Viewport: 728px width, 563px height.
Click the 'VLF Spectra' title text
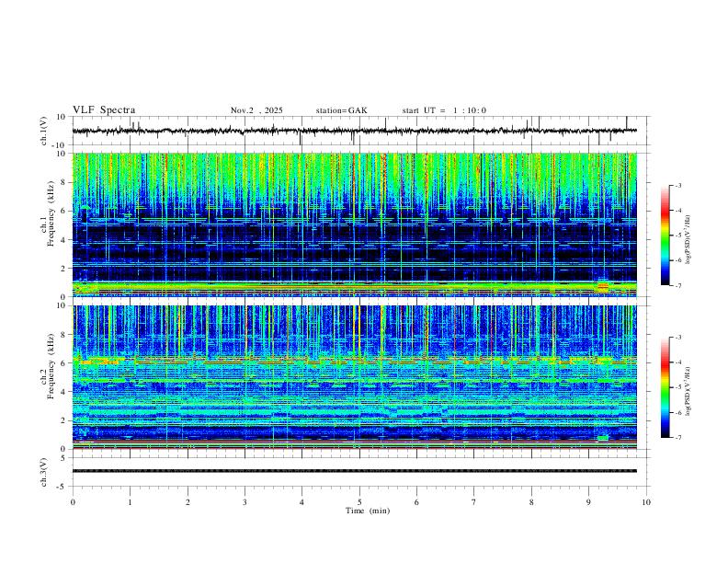(x=104, y=110)
